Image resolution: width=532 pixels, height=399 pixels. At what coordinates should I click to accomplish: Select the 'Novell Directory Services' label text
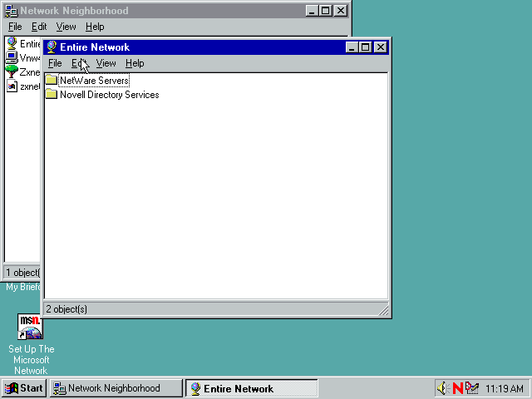click(x=109, y=95)
